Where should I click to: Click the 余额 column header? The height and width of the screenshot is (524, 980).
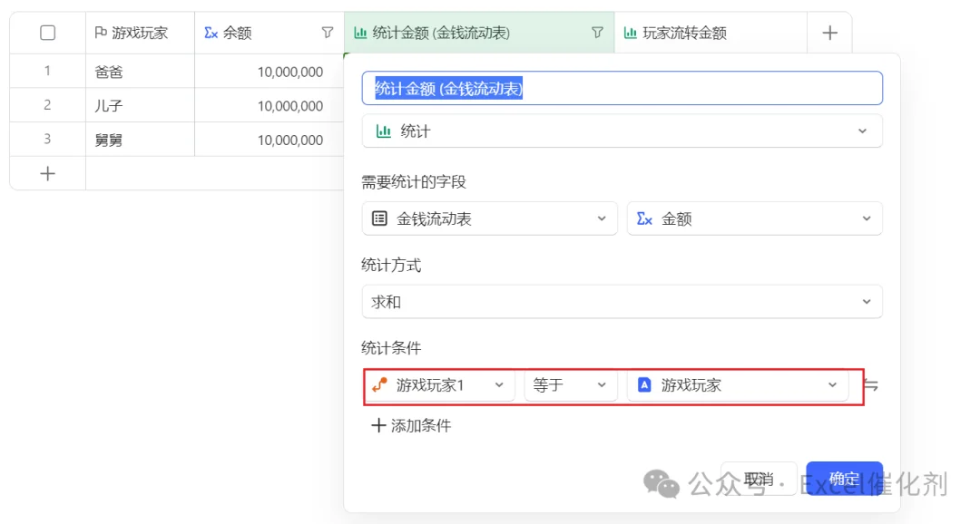pyautogui.click(x=269, y=33)
